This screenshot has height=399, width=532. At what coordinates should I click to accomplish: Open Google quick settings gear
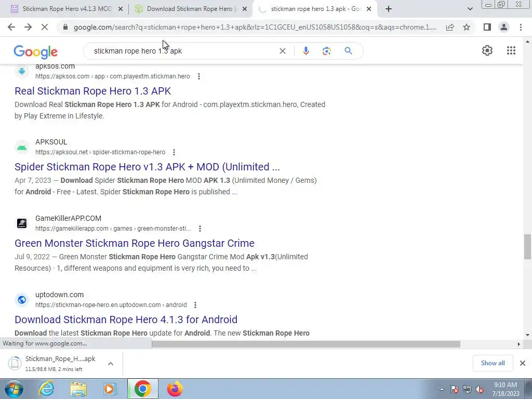pyautogui.click(x=487, y=50)
